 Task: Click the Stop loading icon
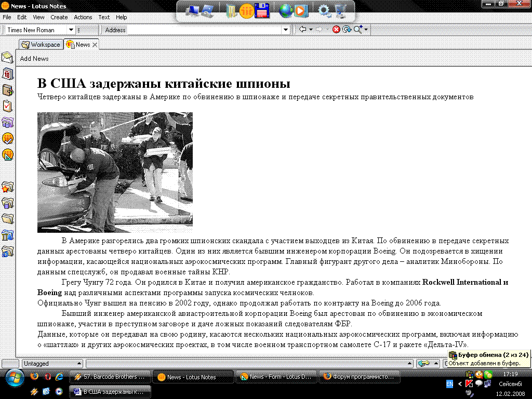[336, 30]
